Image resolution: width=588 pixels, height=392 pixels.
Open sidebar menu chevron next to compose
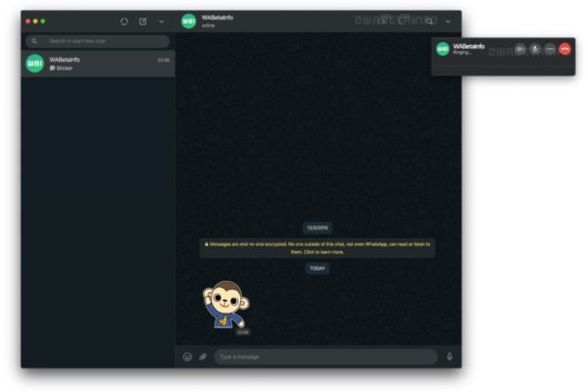pos(162,22)
